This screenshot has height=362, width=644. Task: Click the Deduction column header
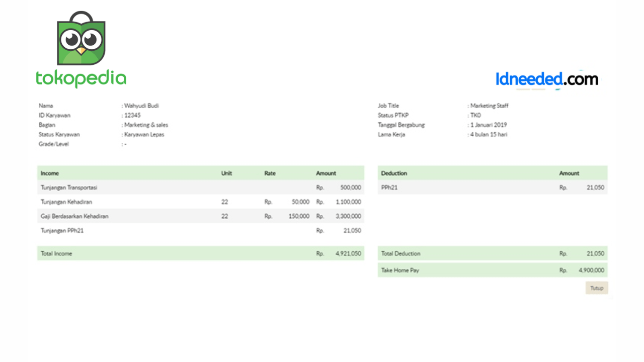click(394, 173)
